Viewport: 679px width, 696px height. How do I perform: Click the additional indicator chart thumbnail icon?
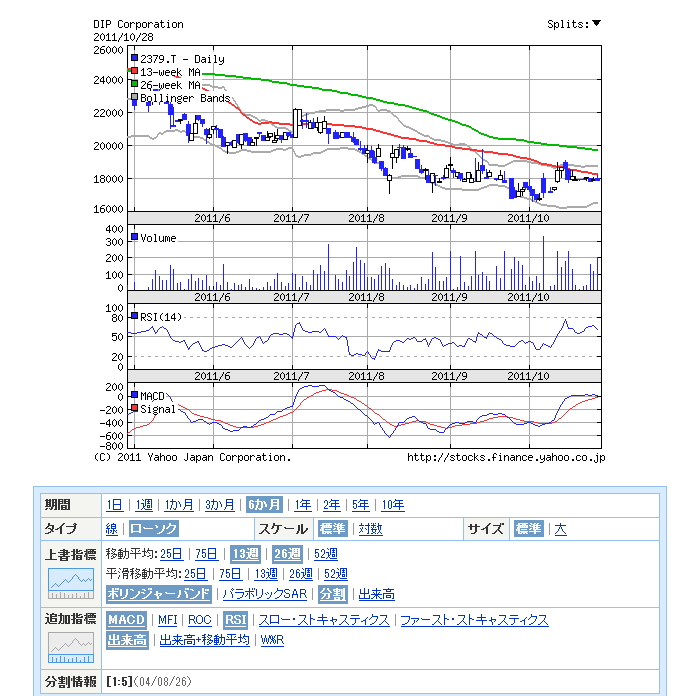point(70,647)
